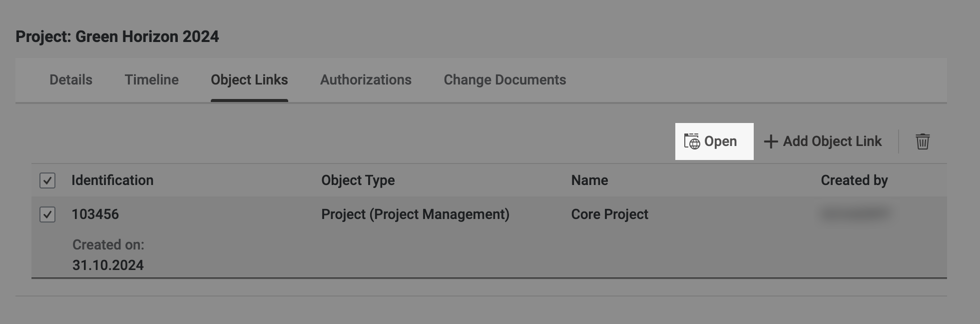Click the Add Object Link button text
The image size is (980, 324).
click(x=832, y=141)
